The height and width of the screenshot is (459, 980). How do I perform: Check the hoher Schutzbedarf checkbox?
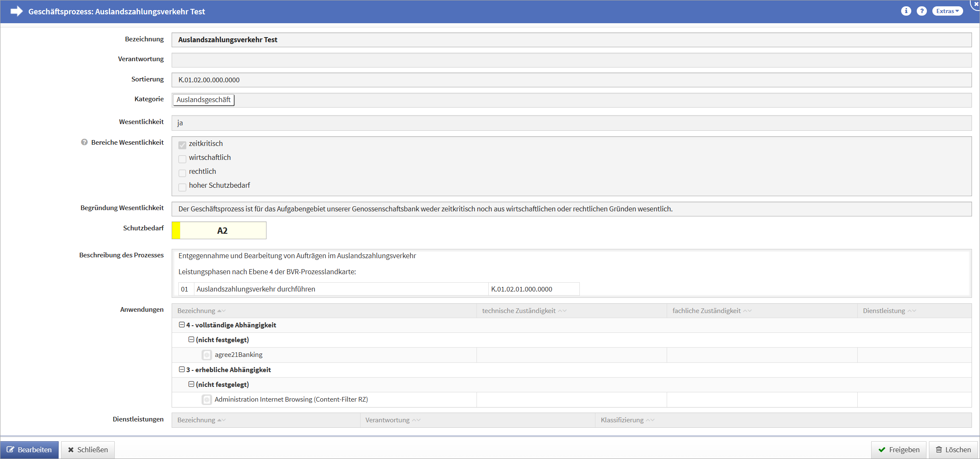tap(182, 187)
